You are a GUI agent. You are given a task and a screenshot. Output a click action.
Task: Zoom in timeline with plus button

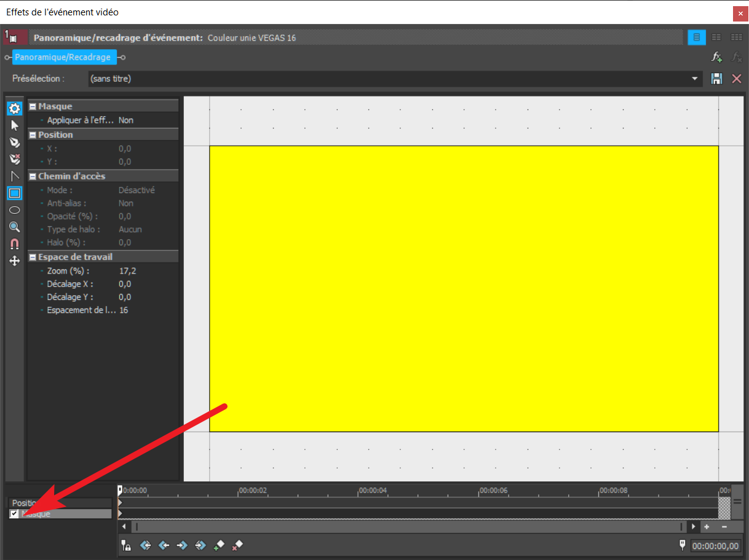pos(707,527)
